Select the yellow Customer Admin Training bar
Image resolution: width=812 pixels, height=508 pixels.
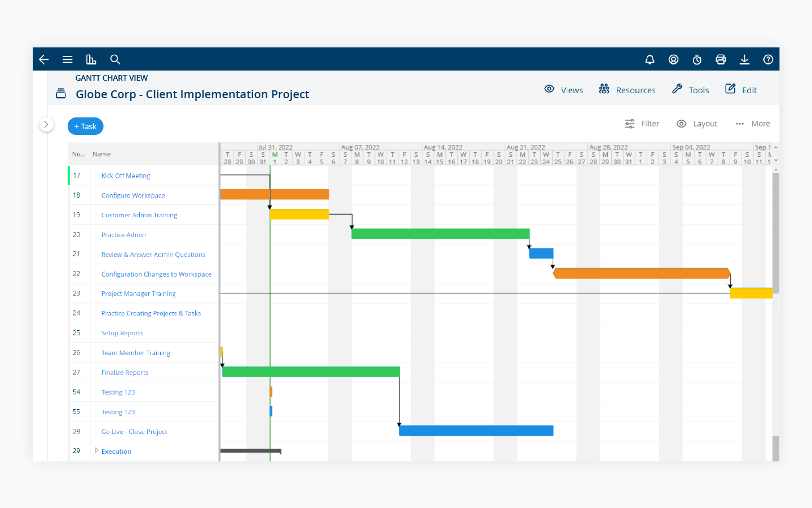point(299,214)
